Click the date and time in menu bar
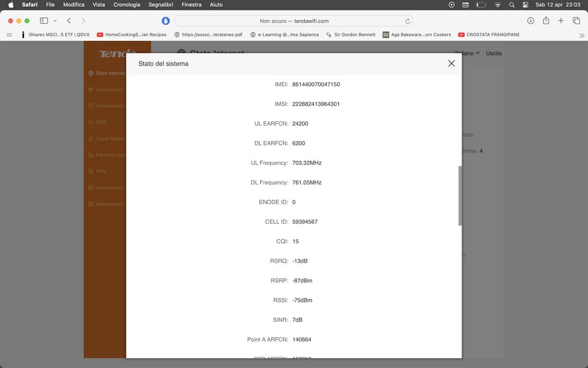The height and width of the screenshot is (368, 588). (x=558, y=5)
